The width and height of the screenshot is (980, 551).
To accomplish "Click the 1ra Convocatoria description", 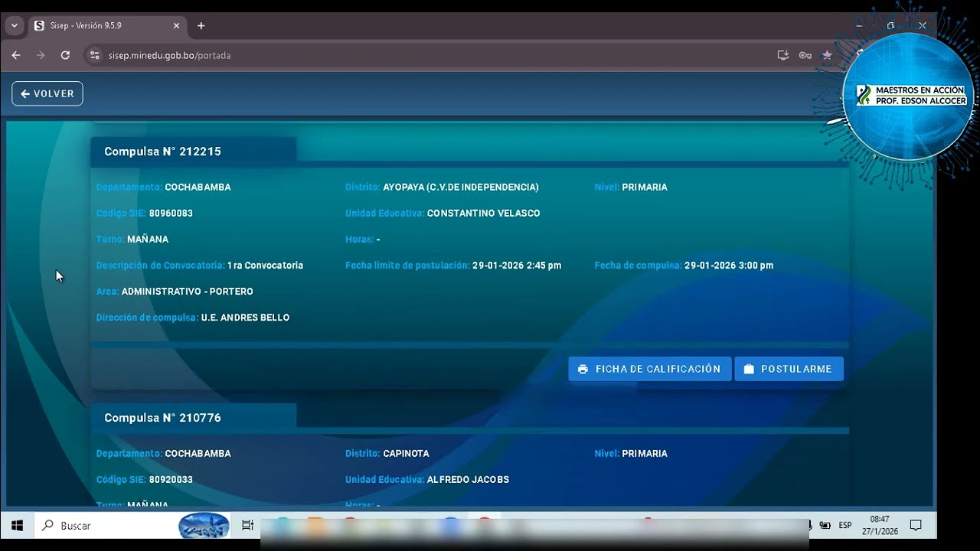I will coord(265,266).
